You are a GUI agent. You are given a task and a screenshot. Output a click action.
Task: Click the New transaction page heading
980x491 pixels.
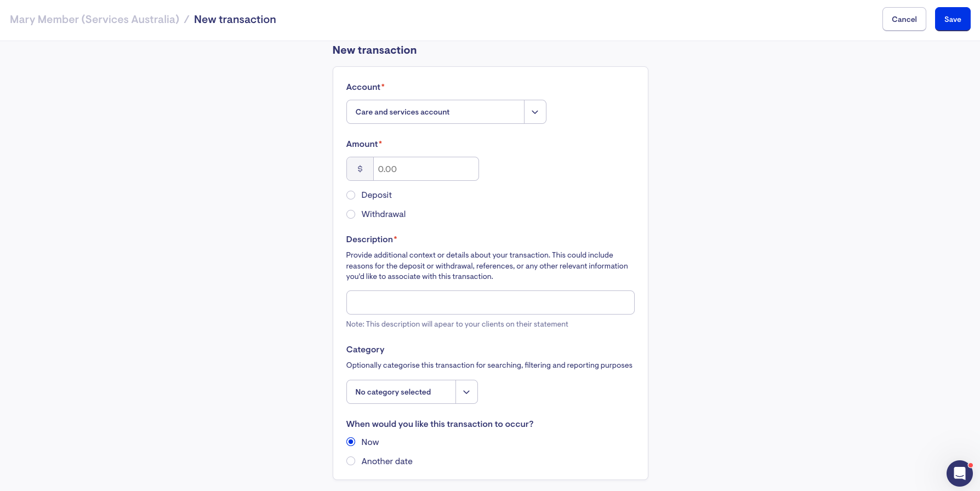(x=374, y=50)
